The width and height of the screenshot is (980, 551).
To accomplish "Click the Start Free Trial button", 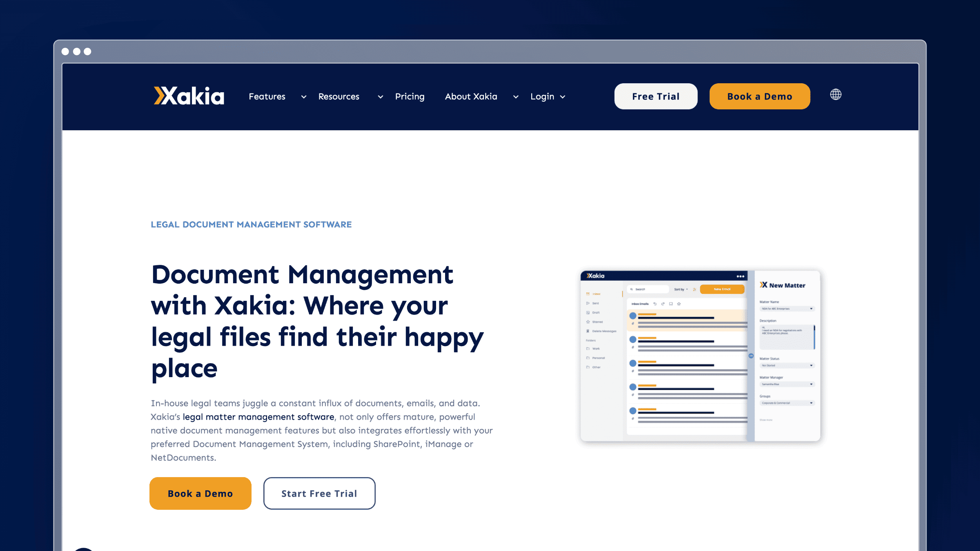I will click(319, 493).
